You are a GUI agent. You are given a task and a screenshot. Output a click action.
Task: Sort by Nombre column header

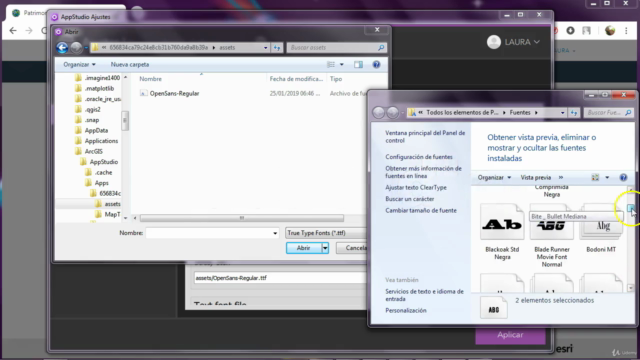(151, 79)
